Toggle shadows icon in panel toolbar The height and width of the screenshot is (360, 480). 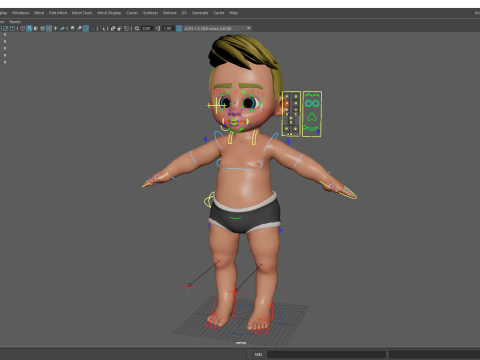pos(62,28)
